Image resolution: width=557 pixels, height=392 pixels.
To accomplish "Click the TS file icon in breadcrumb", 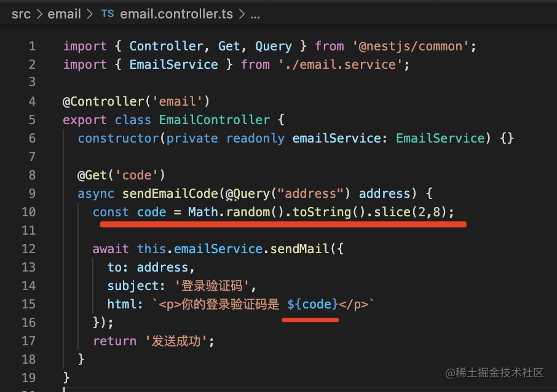I will coord(107,14).
